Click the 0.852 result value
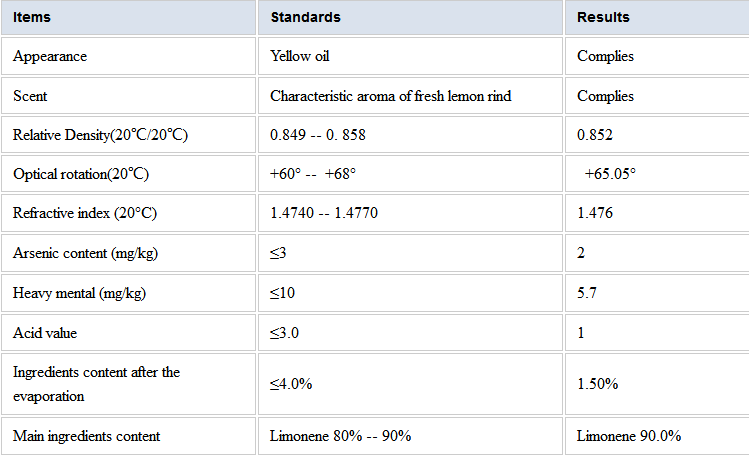Screen dimensions: 750x458 tap(595, 135)
